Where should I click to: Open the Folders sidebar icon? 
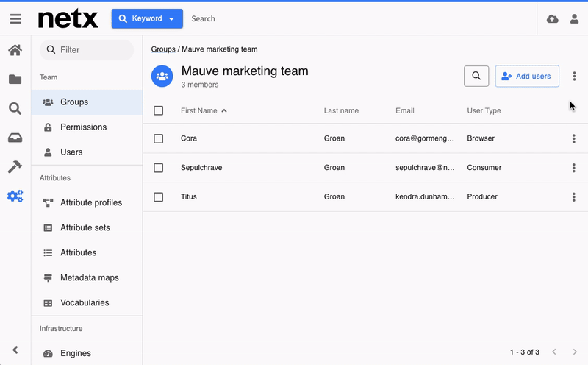coord(15,79)
